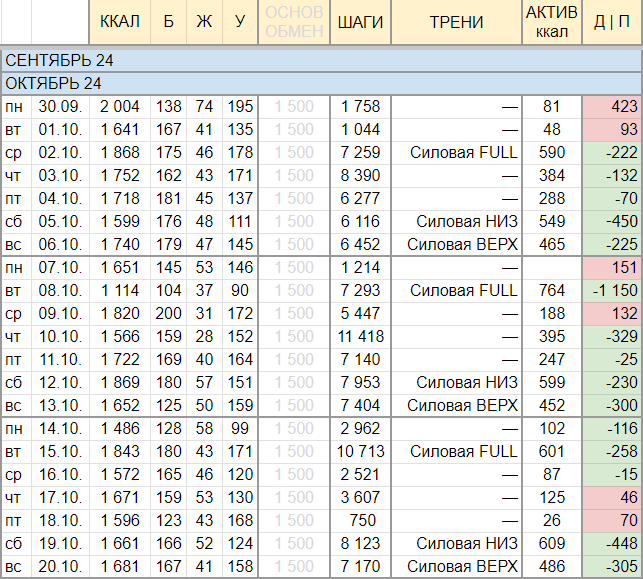The image size is (643, 579).
Task: Select the У carbs column header
Action: point(240,22)
